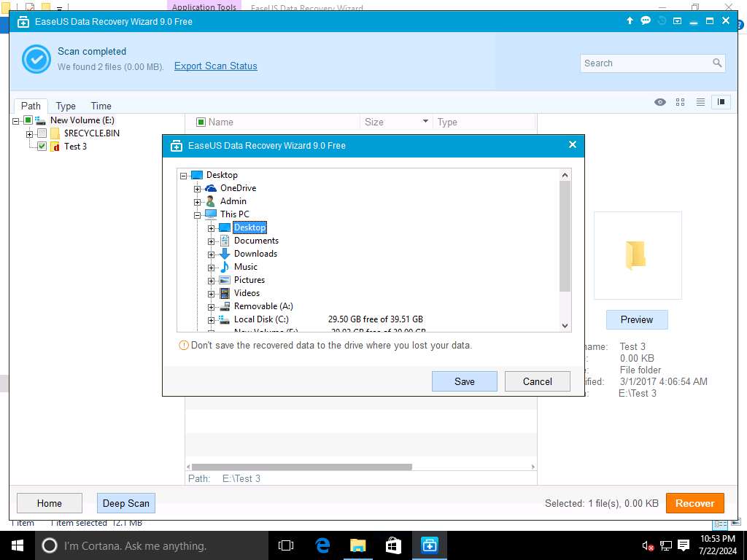Click the Local Disk (C:) drive icon
Viewport: 747px width, 560px height.
[225, 319]
